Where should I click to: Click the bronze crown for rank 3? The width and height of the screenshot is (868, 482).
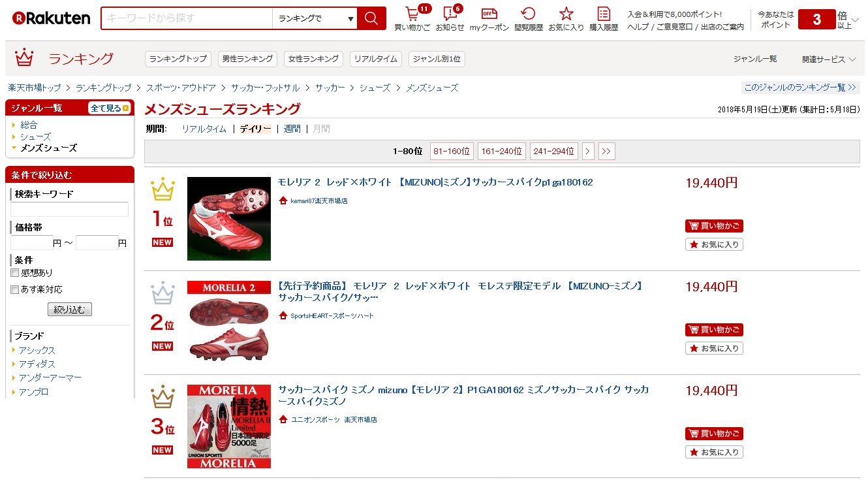[163, 397]
